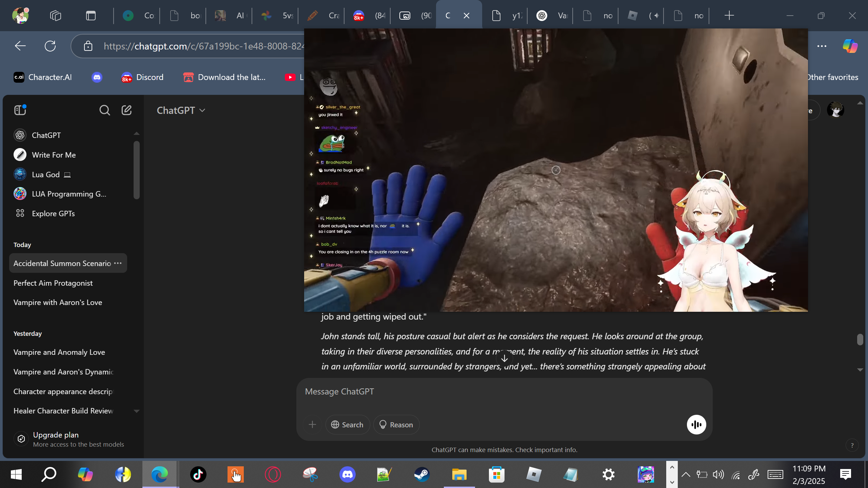Switch to the Co browser tab

[x=137, y=16]
